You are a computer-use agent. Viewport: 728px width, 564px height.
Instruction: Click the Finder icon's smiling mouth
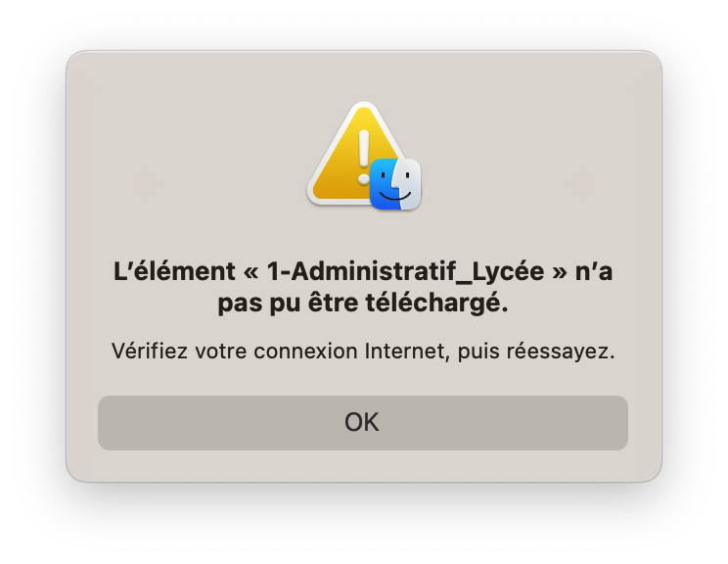[395, 196]
